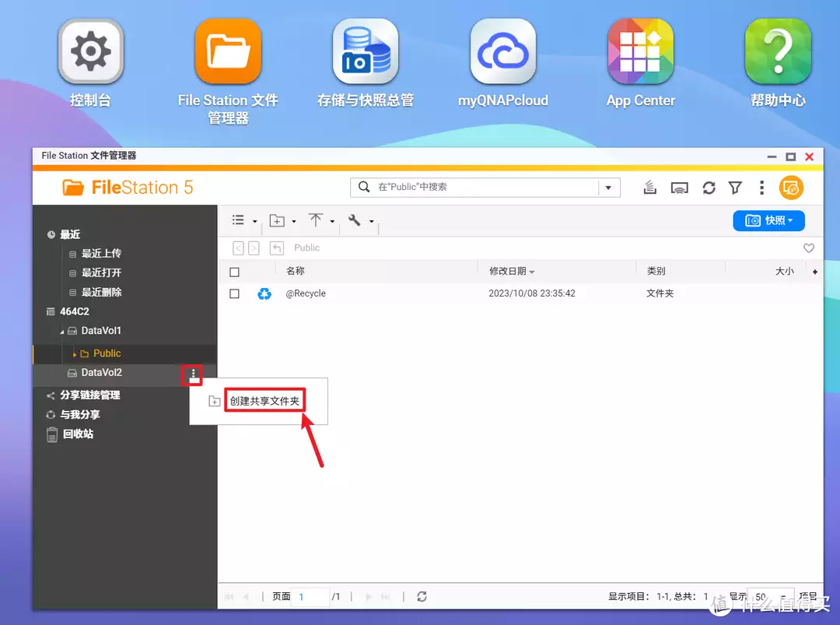Select the DataVol2 volume
This screenshot has width=840, height=625.
click(x=101, y=373)
